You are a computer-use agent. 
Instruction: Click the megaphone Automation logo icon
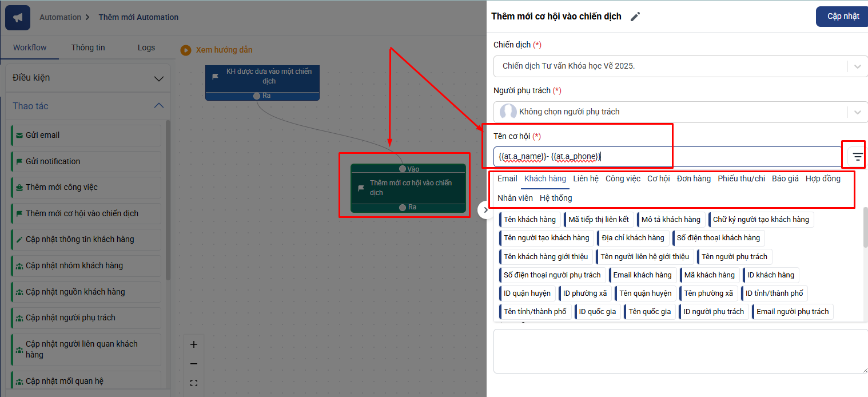point(18,18)
